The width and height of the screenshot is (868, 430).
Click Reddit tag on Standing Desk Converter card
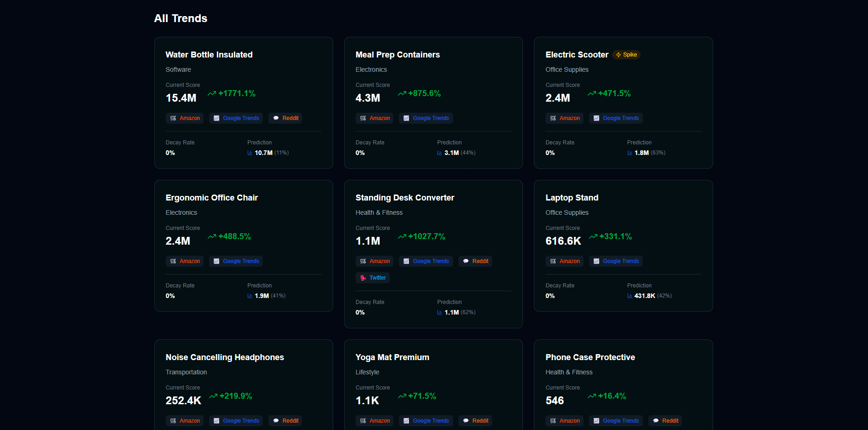point(475,261)
